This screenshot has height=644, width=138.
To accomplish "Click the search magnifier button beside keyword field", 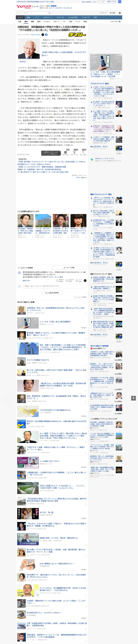I will 49,13.
